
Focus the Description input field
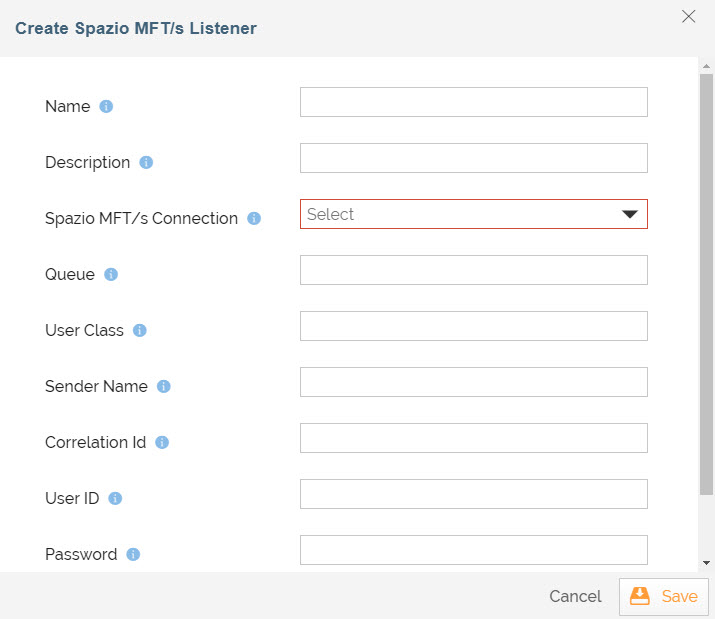(473, 158)
